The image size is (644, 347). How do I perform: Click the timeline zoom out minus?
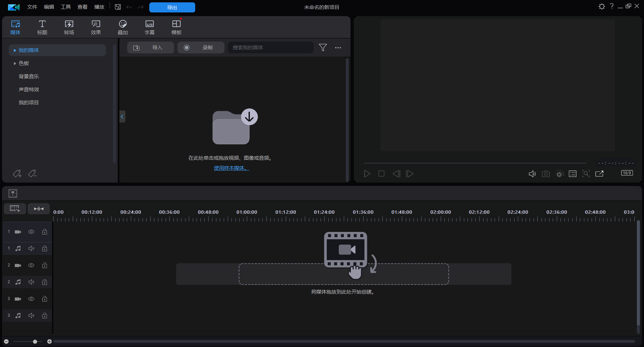click(6, 342)
